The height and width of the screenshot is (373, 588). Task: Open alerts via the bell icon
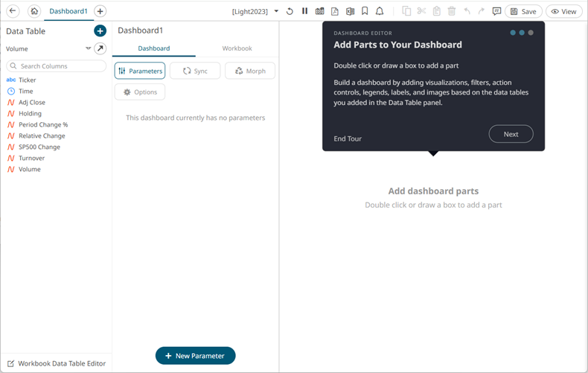pyautogui.click(x=380, y=11)
